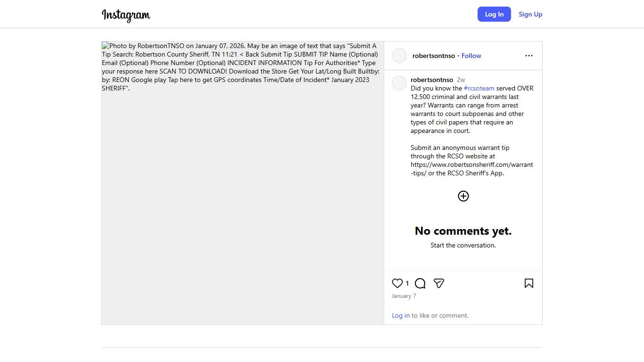This screenshot has height=362, width=644.
Task: Click the Sign Up link
Action: pos(530,14)
